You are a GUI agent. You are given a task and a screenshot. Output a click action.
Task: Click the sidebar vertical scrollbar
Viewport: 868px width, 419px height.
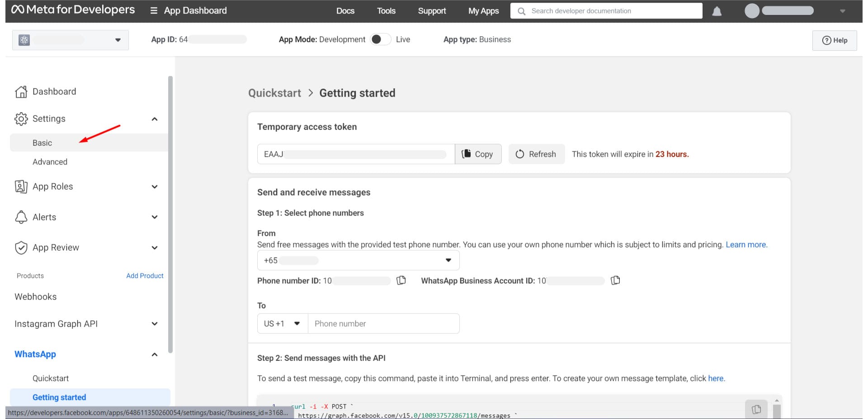coord(170,214)
